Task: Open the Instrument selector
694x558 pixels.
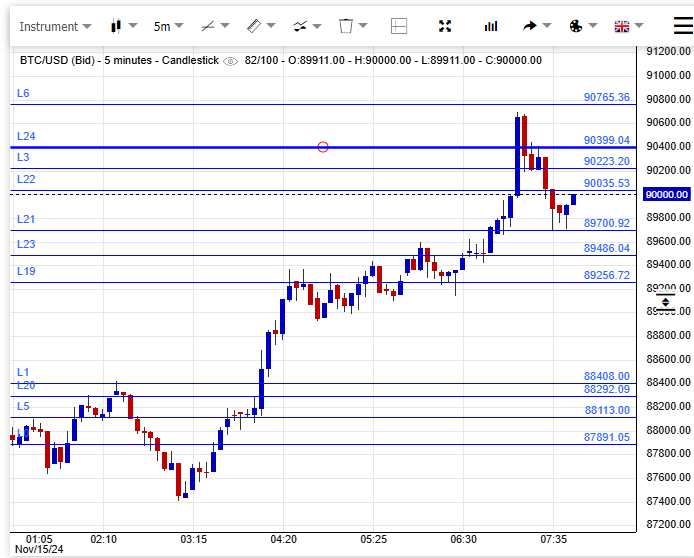Action: (x=55, y=27)
